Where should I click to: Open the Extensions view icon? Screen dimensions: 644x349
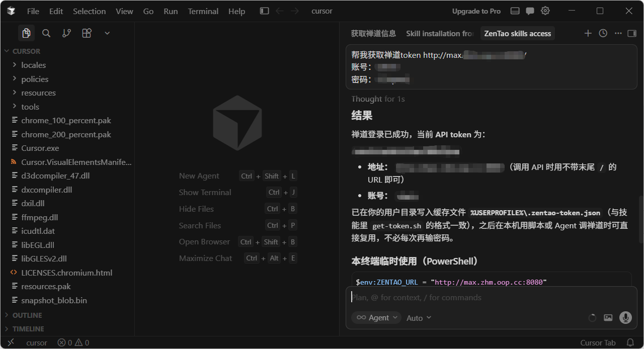[x=87, y=33]
